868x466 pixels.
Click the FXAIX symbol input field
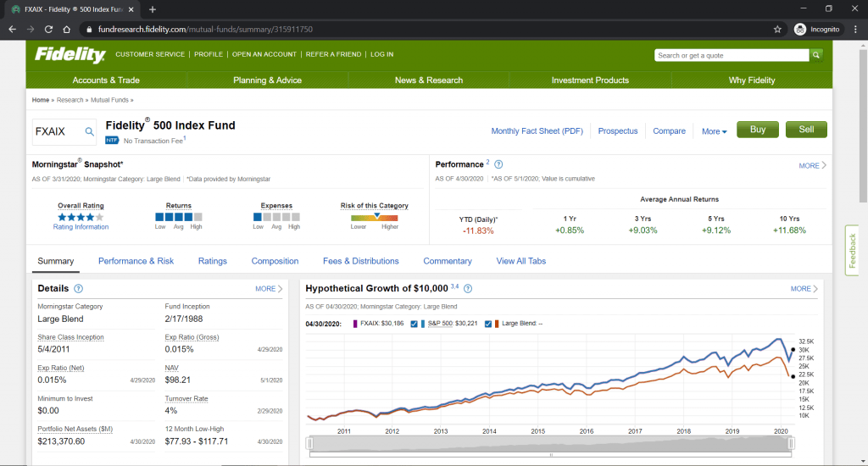click(58, 131)
